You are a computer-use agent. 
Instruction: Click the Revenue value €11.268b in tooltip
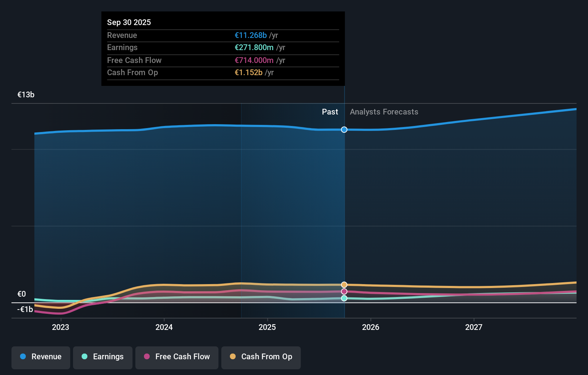pyautogui.click(x=251, y=35)
